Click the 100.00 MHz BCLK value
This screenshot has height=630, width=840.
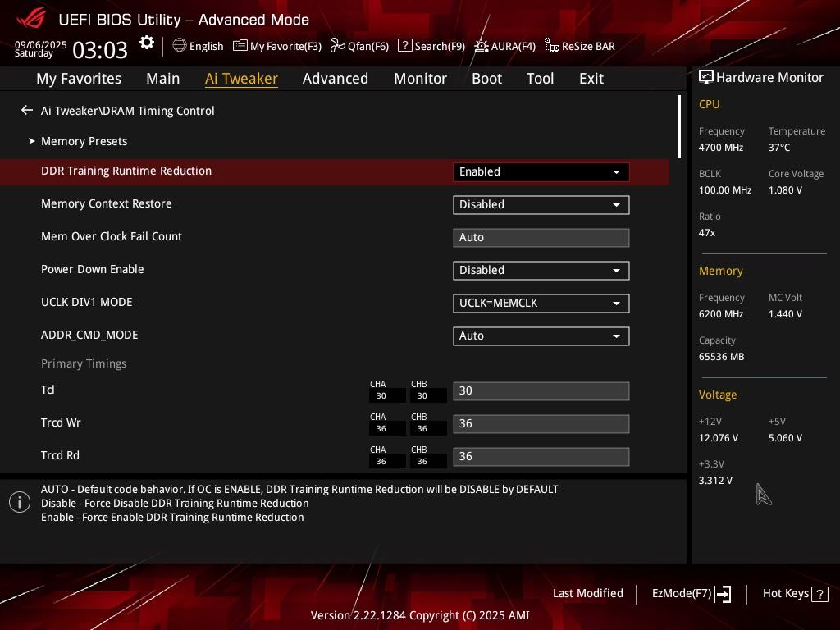click(x=725, y=190)
